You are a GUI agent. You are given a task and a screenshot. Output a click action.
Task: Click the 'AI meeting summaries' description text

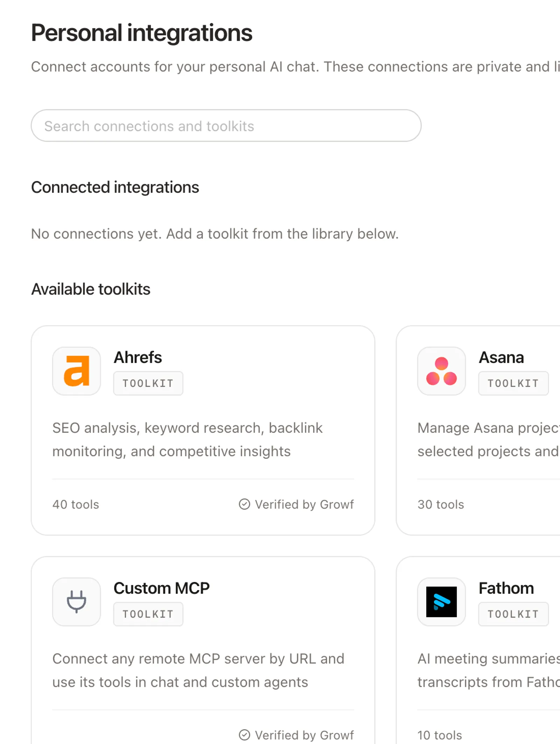489,670
